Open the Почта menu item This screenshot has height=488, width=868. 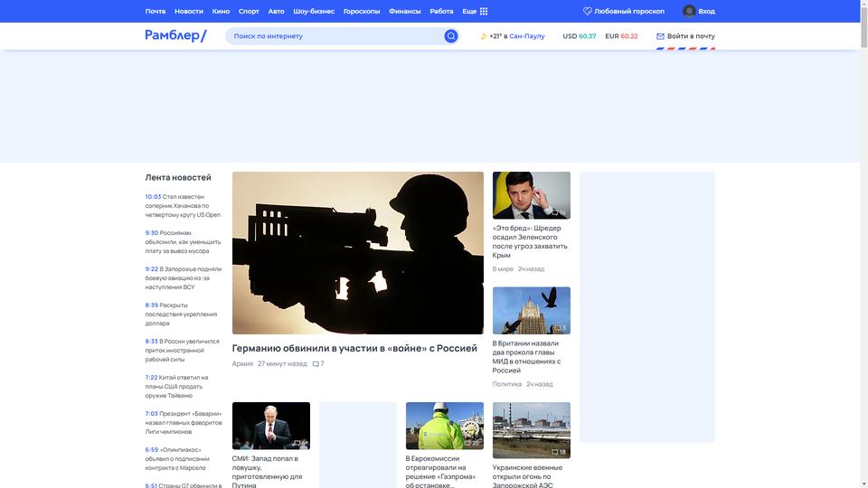[155, 11]
